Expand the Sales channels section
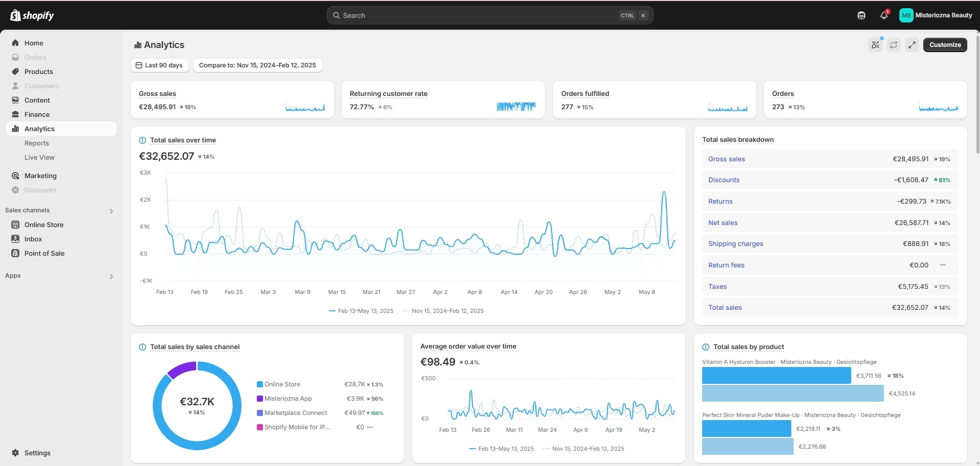Image resolution: width=980 pixels, height=466 pixels. point(111,211)
